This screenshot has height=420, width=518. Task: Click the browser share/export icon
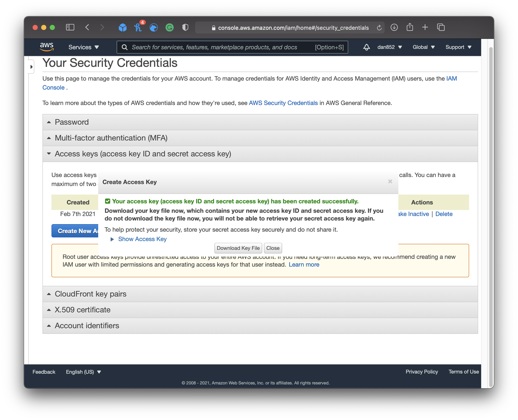click(x=410, y=27)
